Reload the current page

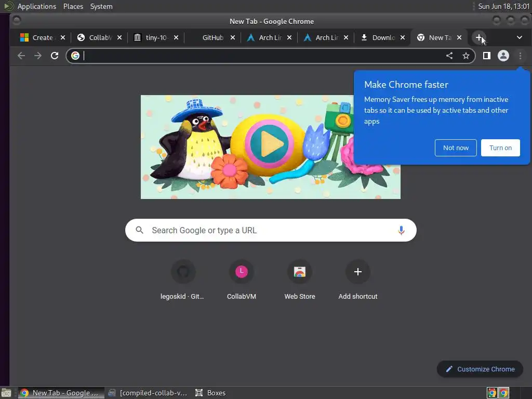pos(54,56)
